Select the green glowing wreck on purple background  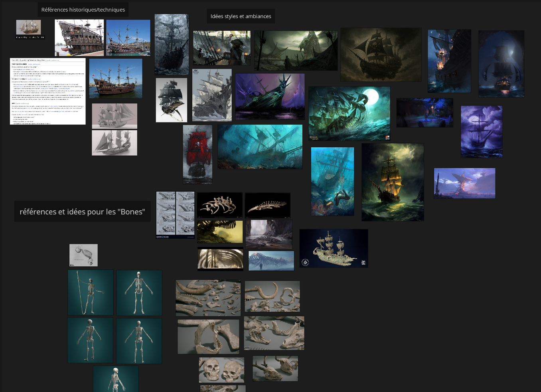point(270,96)
